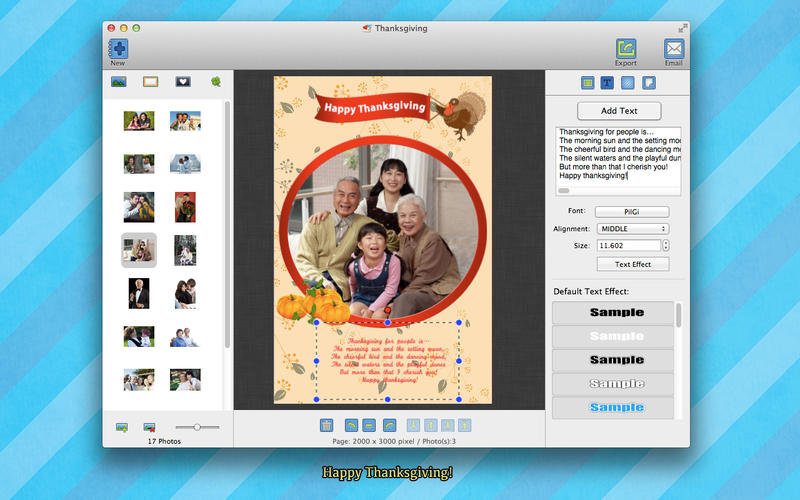Image resolution: width=800 pixels, height=500 pixels.
Task: Click the Size stepper arrows
Action: [x=666, y=245]
